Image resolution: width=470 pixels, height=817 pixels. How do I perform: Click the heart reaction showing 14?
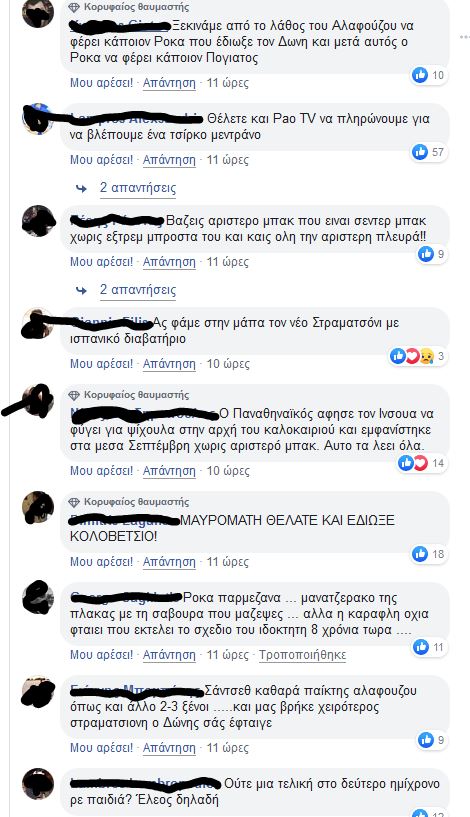[x=420, y=463]
